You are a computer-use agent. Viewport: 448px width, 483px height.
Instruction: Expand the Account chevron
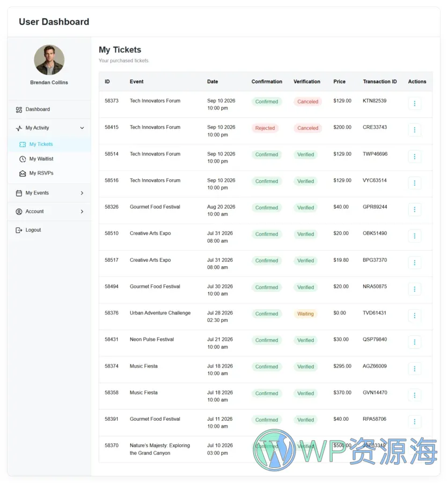point(82,211)
